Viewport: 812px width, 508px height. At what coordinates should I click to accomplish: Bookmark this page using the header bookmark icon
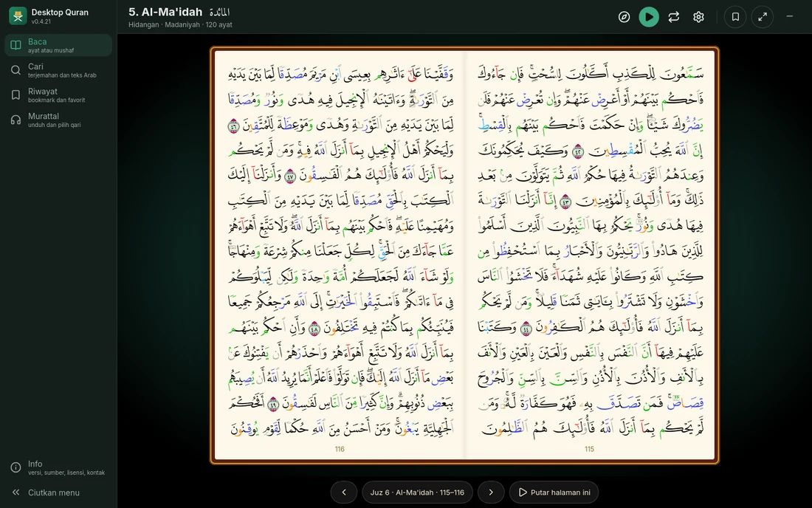click(735, 17)
